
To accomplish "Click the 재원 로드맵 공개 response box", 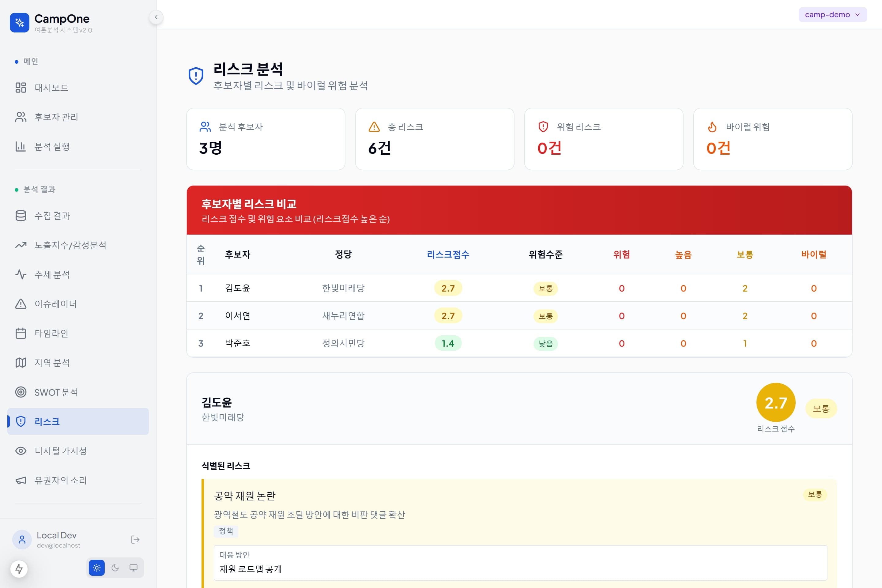I will click(521, 563).
